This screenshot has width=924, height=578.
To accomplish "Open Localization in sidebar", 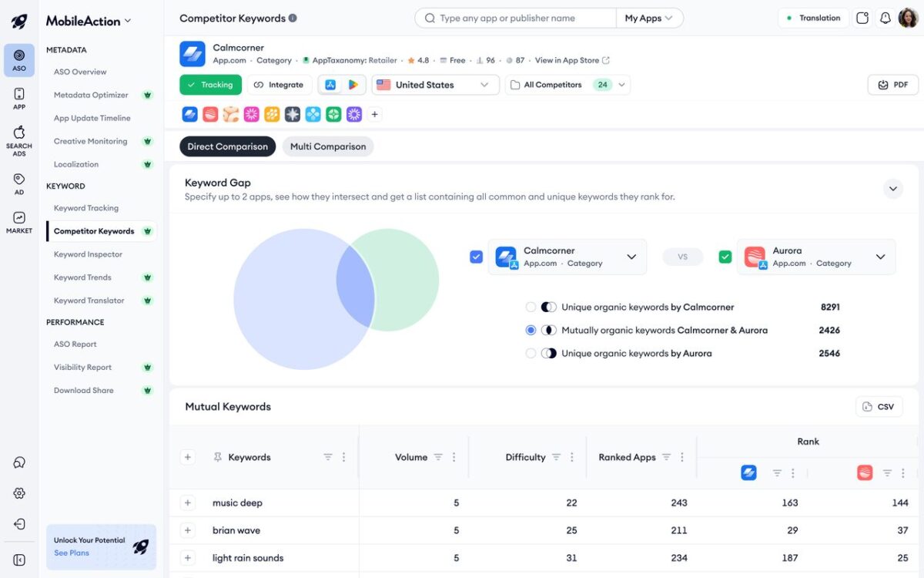I will pyautogui.click(x=76, y=164).
